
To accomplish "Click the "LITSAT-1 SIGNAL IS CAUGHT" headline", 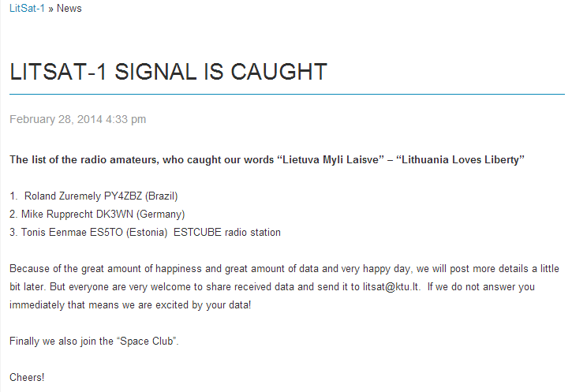I will [x=168, y=72].
